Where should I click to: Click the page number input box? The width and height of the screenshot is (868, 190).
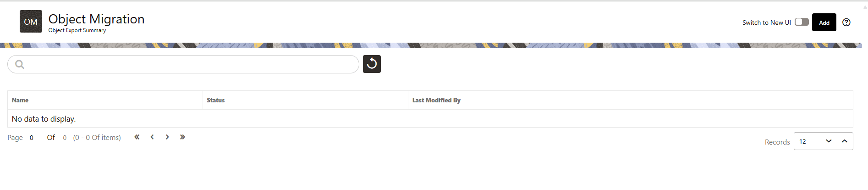coord(34,138)
